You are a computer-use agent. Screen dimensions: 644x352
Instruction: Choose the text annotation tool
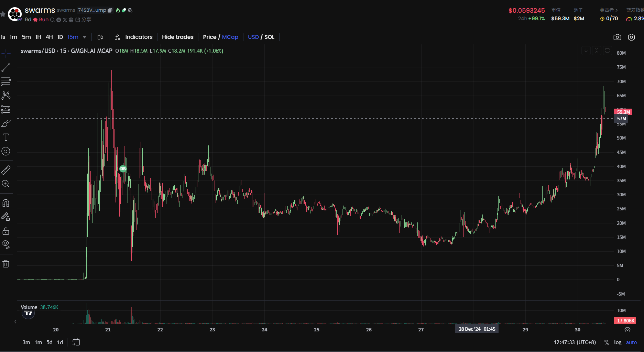coord(6,137)
